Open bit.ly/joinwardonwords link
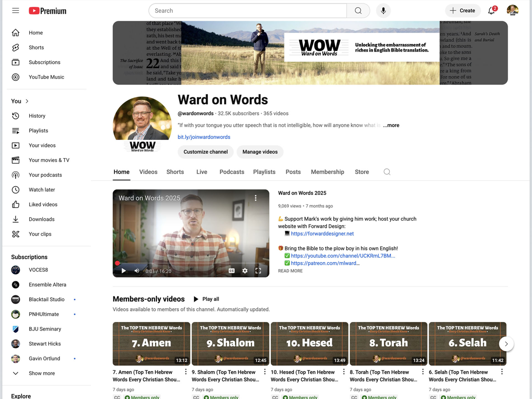This screenshot has height=399, width=532. [204, 137]
